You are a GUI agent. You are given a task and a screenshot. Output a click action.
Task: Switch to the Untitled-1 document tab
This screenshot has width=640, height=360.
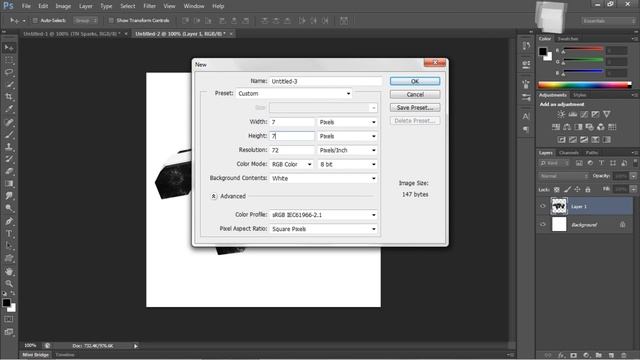click(x=72, y=34)
